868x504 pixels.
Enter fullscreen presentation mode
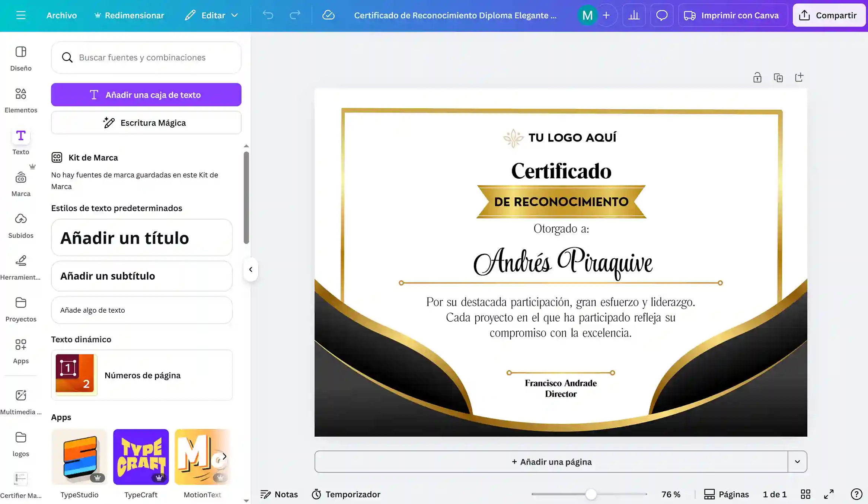829,494
